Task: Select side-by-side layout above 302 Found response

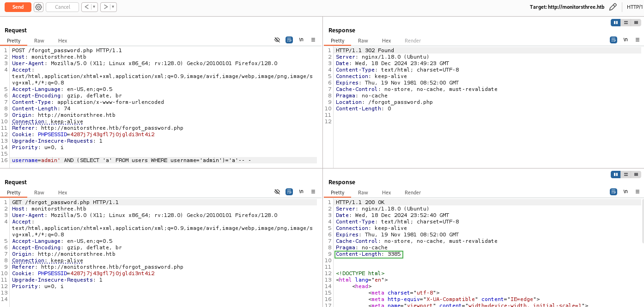Action: tap(615, 23)
